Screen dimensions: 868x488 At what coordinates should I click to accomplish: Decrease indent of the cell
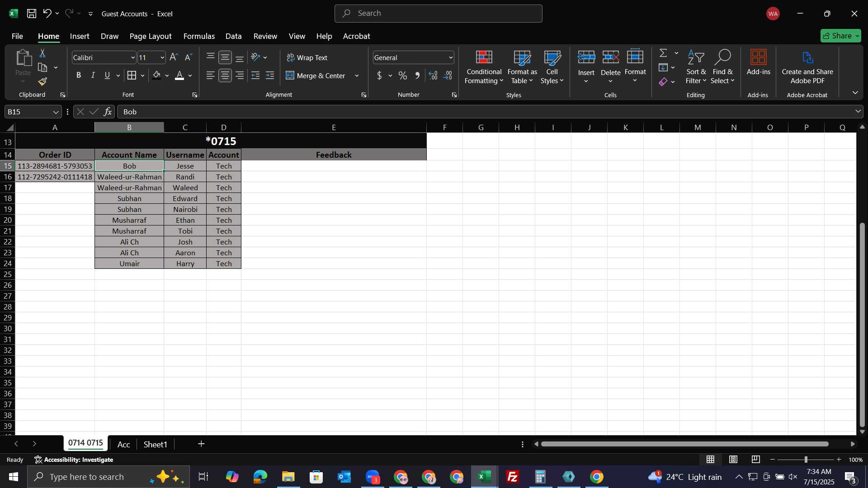tap(255, 75)
